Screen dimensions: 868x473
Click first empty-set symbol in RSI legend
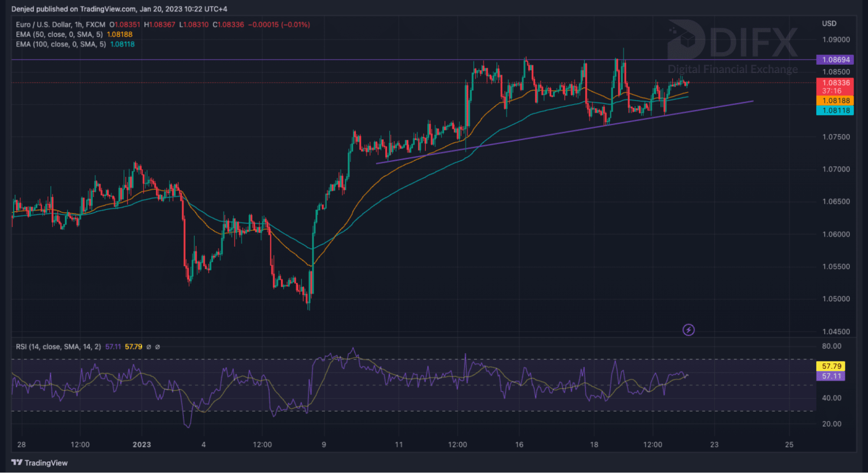[x=149, y=347]
